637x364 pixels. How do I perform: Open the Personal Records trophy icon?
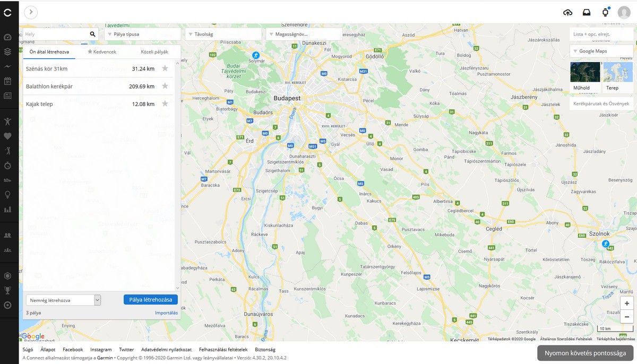7,290
